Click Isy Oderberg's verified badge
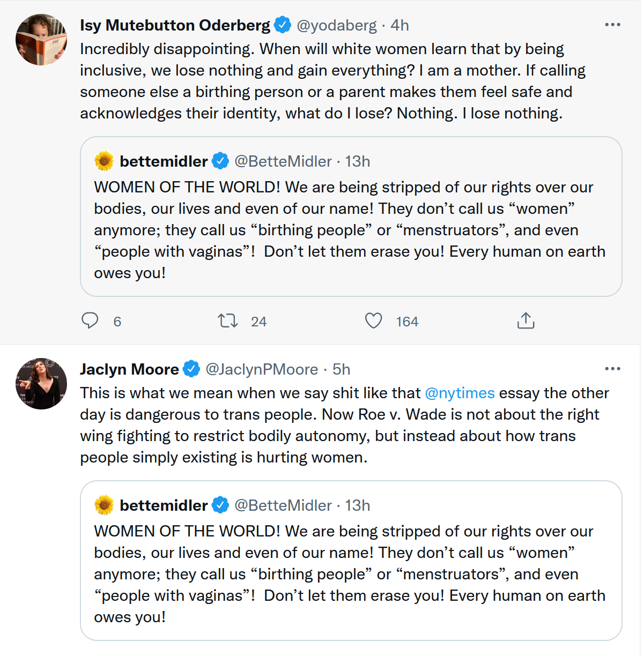This screenshot has width=644, height=656. (x=283, y=25)
